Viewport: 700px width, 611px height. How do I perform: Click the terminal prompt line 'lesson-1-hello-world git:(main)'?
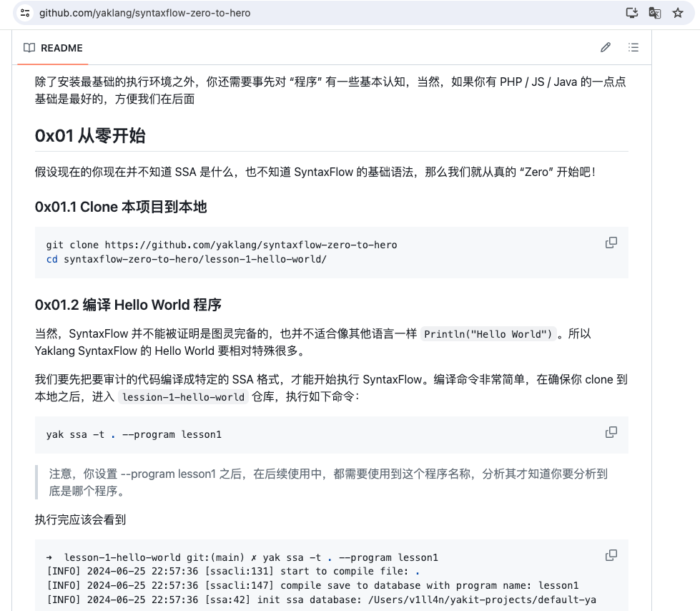[x=242, y=557]
